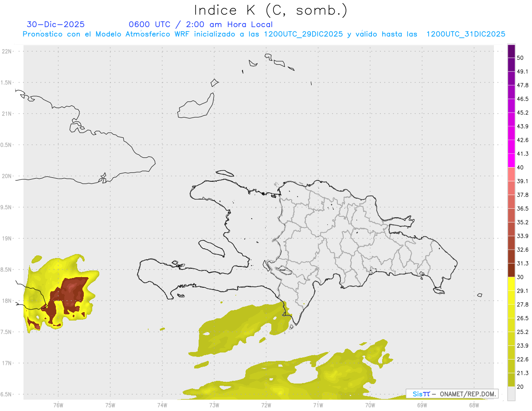Click the color scale value 41.3

pos(523,154)
